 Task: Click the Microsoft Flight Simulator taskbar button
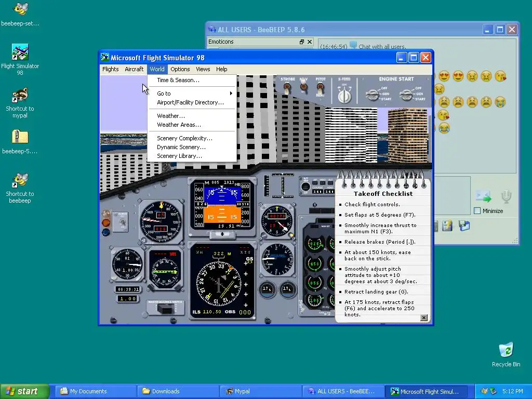425,391
